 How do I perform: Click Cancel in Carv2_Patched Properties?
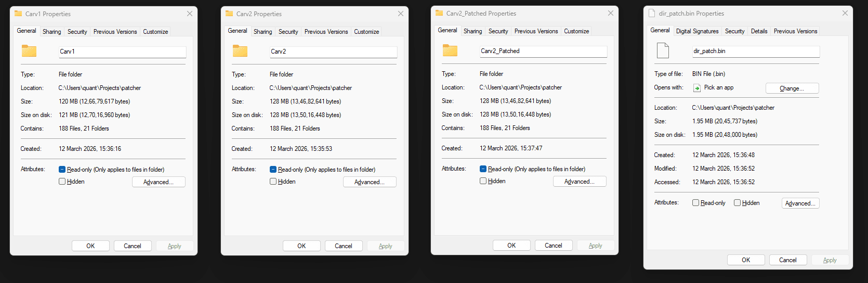pyautogui.click(x=554, y=246)
